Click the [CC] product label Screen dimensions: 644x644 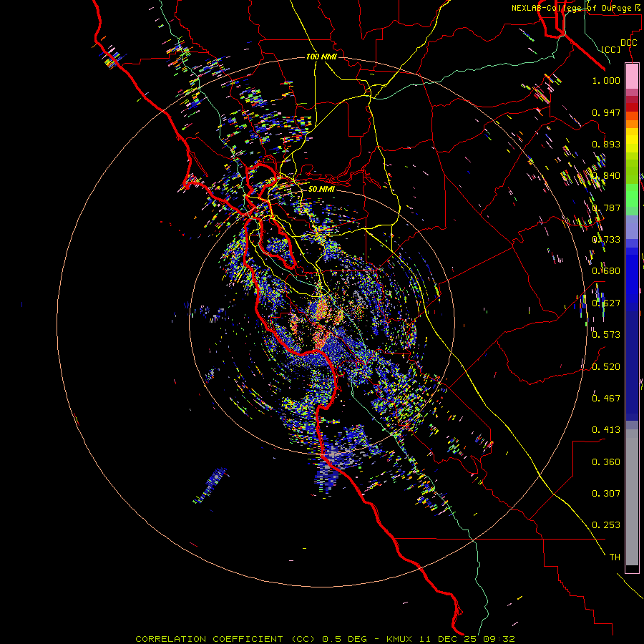coord(611,49)
